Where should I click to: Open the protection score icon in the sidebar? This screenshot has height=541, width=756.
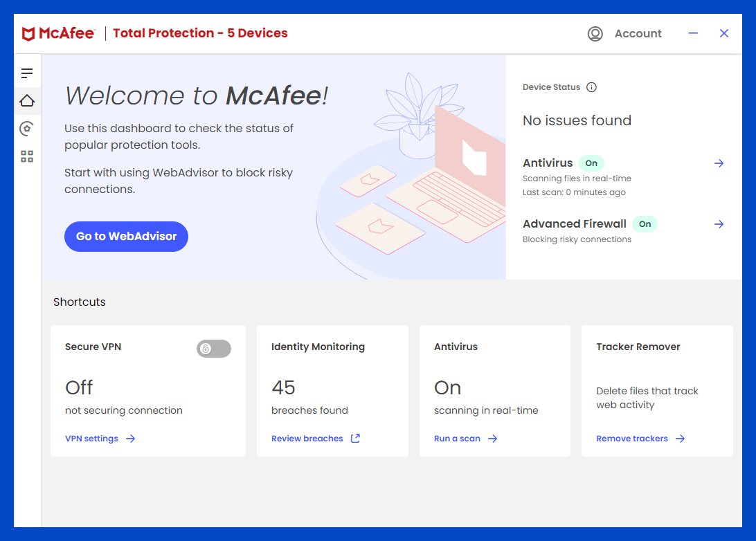tap(27, 128)
